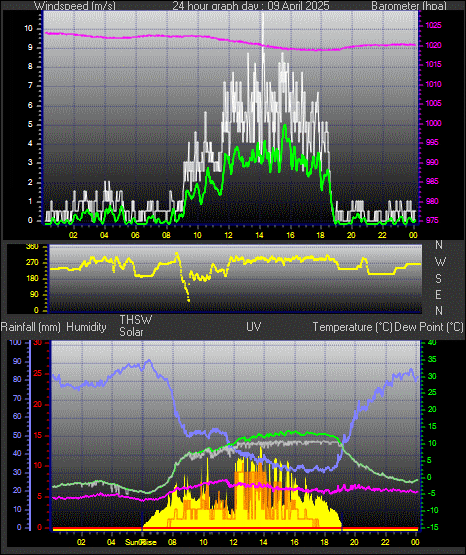Click the 975 barometer scale value
466x555 pixels.
point(433,220)
